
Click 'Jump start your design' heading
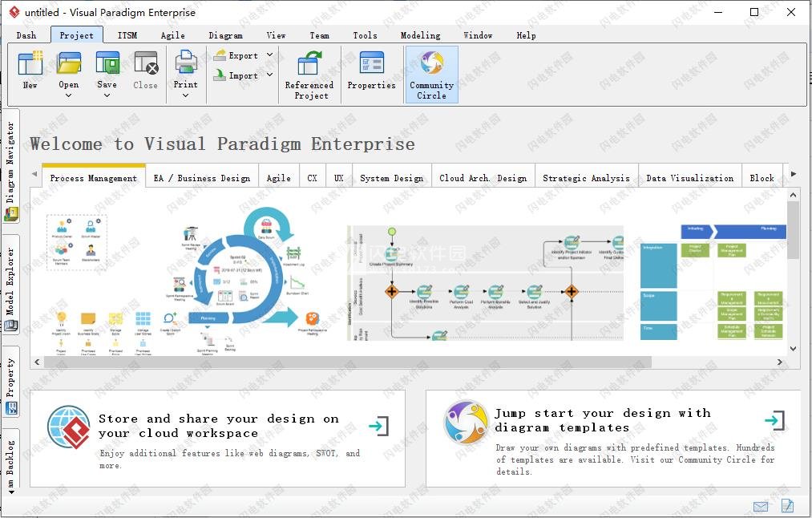click(602, 420)
